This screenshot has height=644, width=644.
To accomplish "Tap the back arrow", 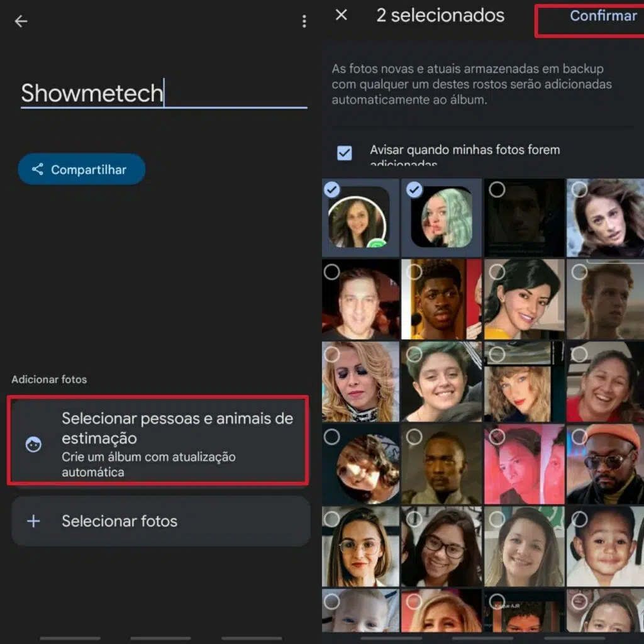I will [x=21, y=21].
